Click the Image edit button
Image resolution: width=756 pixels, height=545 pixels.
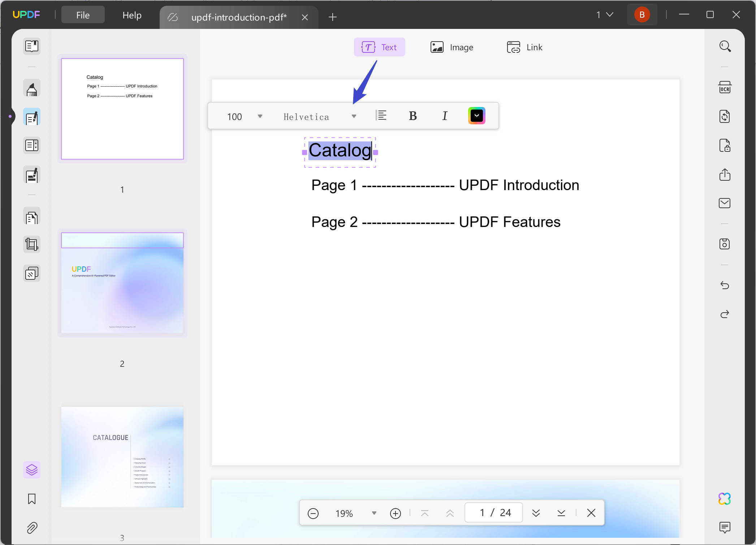(452, 47)
